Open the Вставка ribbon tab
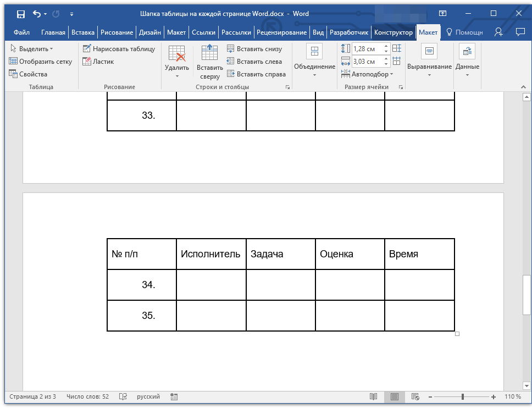532x408 pixels. click(83, 32)
